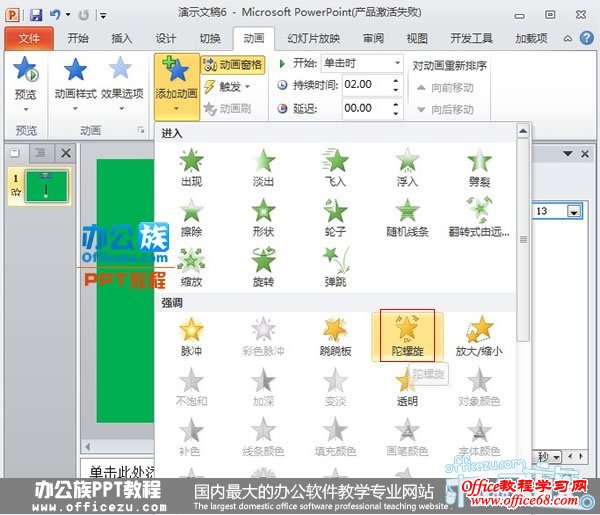Open the 文件 file menu tab

(x=29, y=38)
